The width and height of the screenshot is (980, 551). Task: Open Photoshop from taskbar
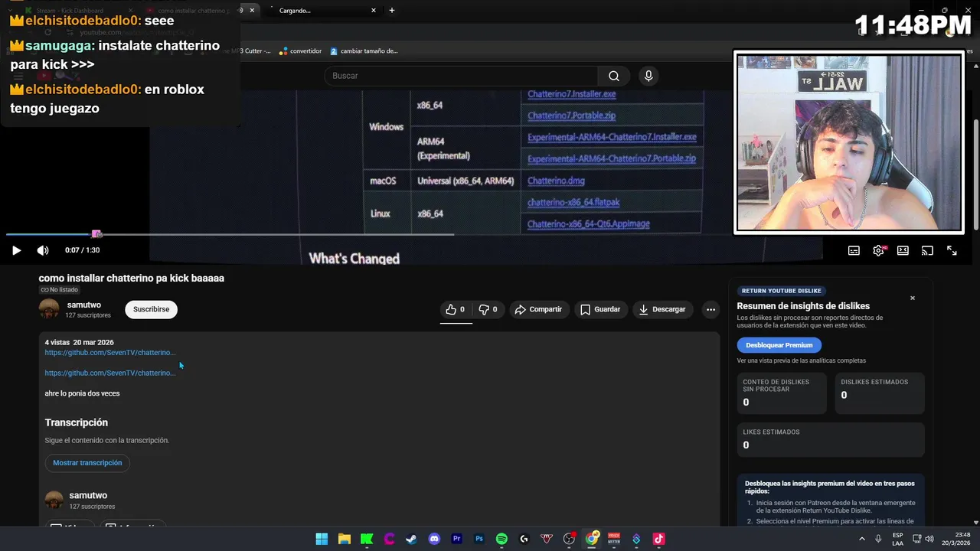[479, 539]
